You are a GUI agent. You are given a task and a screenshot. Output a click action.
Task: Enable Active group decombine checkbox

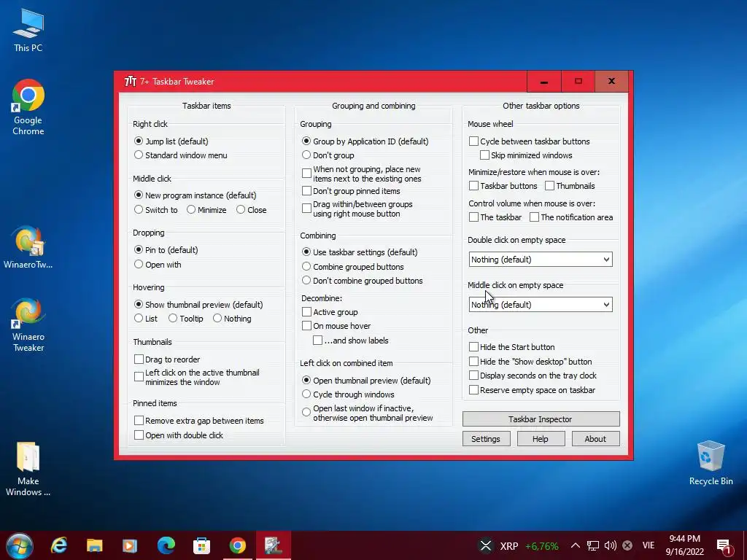coord(330,312)
